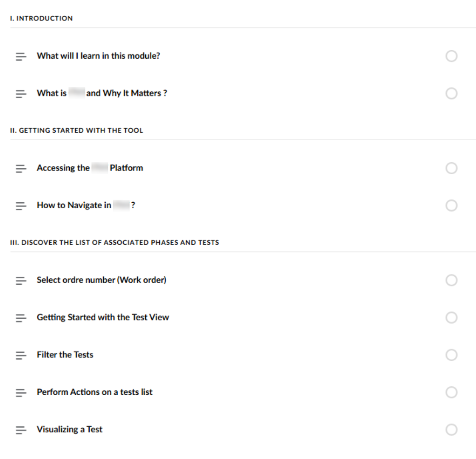Click 'III. DISCOVER THE LIST' section header

[114, 243]
